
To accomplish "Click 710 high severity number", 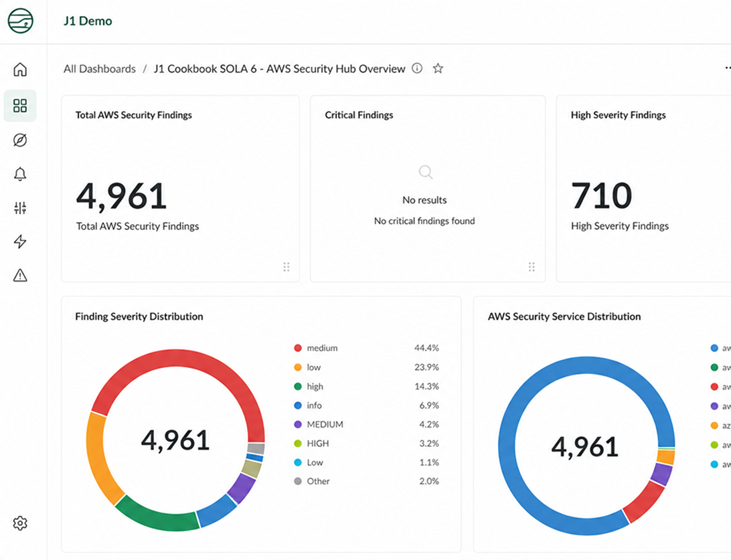I will [x=601, y=195].
